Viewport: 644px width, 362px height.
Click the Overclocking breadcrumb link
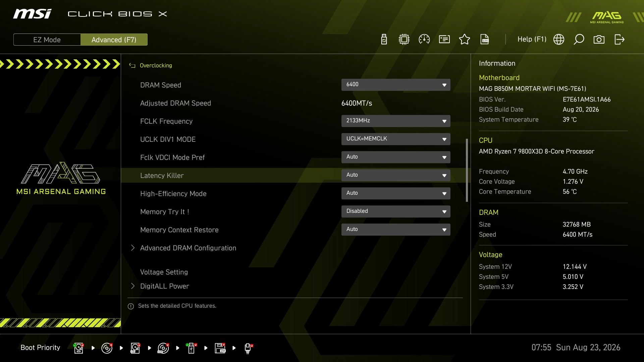tap(156, 65)
